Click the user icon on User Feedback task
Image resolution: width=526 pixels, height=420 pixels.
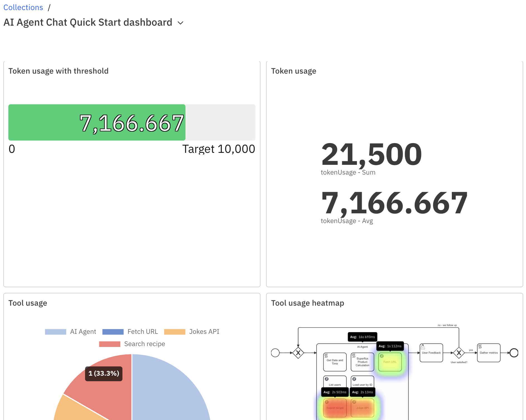click(423, 347)
